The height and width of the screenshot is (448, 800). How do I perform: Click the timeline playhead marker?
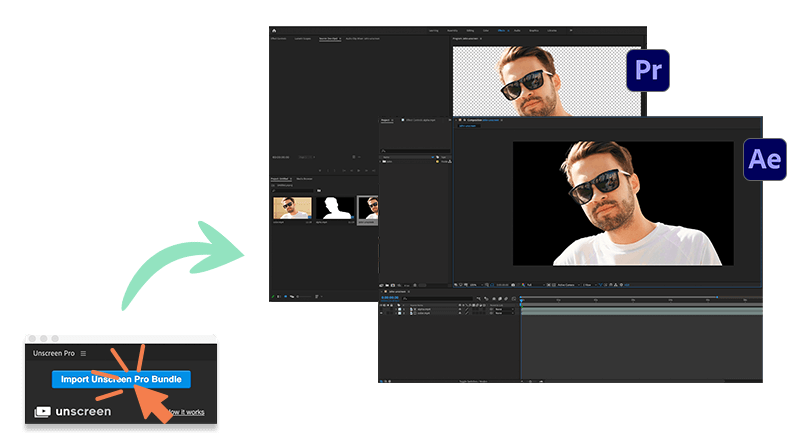(521, 299)
